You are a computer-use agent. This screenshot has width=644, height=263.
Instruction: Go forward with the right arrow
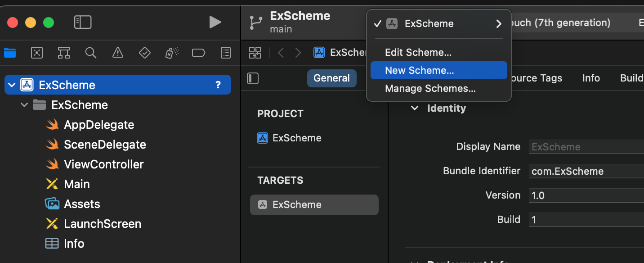pyautogui.click(x=298, y=53)
